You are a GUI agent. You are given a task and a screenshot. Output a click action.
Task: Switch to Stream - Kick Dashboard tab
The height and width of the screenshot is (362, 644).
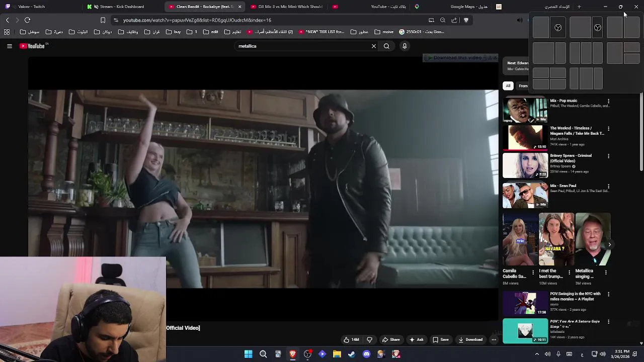pyautogui.click(x=123, y=7)
